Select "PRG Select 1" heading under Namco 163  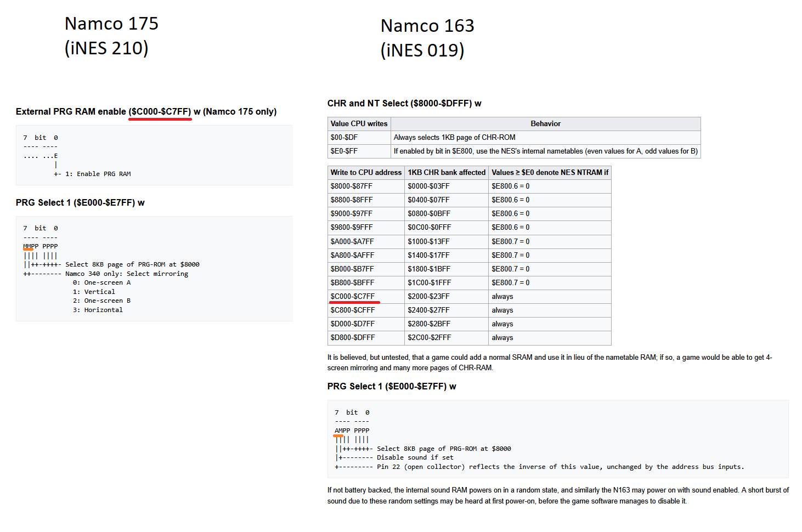[x=392, y=386]
